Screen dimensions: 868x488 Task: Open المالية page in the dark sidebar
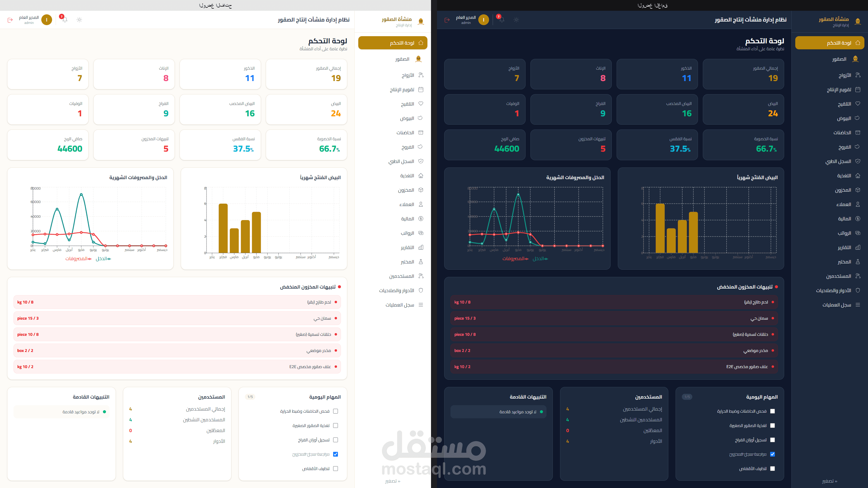[830, 219]
